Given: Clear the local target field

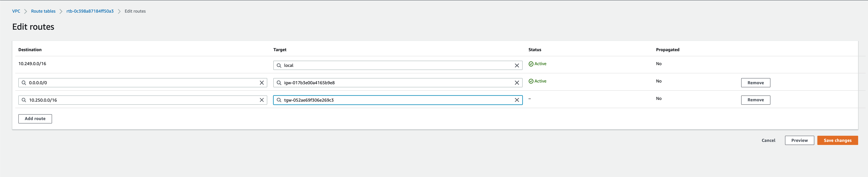Looking at the screenshot, I should click(517, 65).
